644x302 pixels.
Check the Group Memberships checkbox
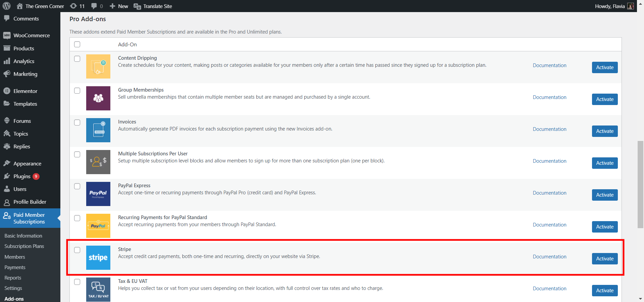(77, 91)
